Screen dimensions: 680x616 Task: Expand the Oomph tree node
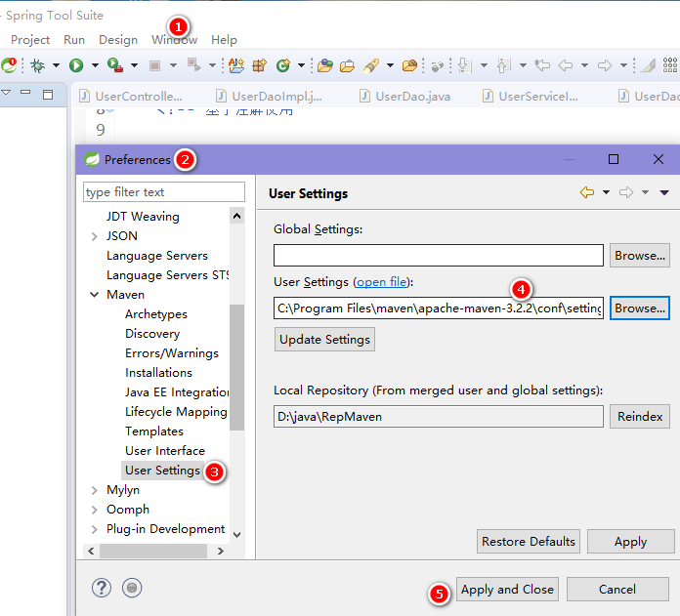click(94, 510)
